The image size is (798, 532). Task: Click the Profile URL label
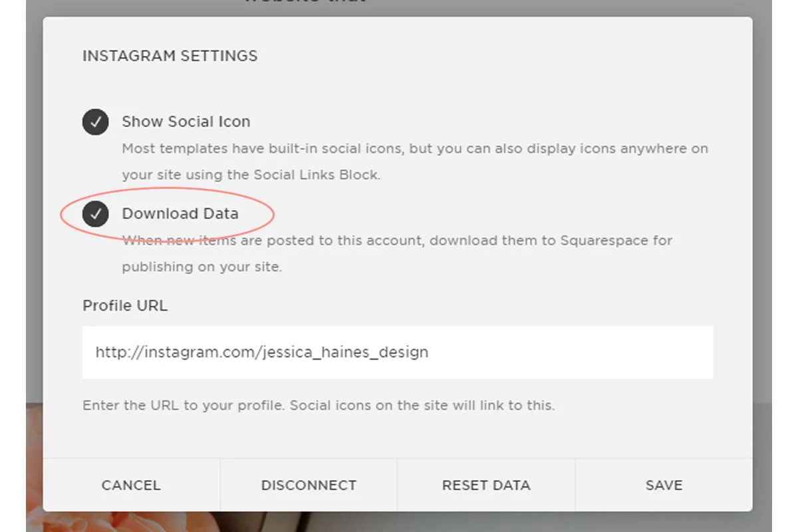click(125, 306)
